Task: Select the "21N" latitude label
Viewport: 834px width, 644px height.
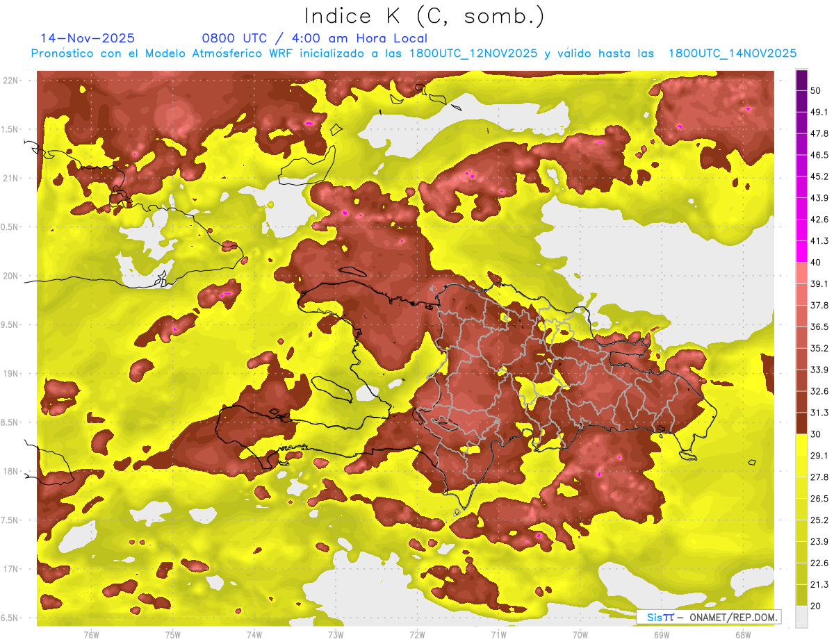Action: [12, 178]
